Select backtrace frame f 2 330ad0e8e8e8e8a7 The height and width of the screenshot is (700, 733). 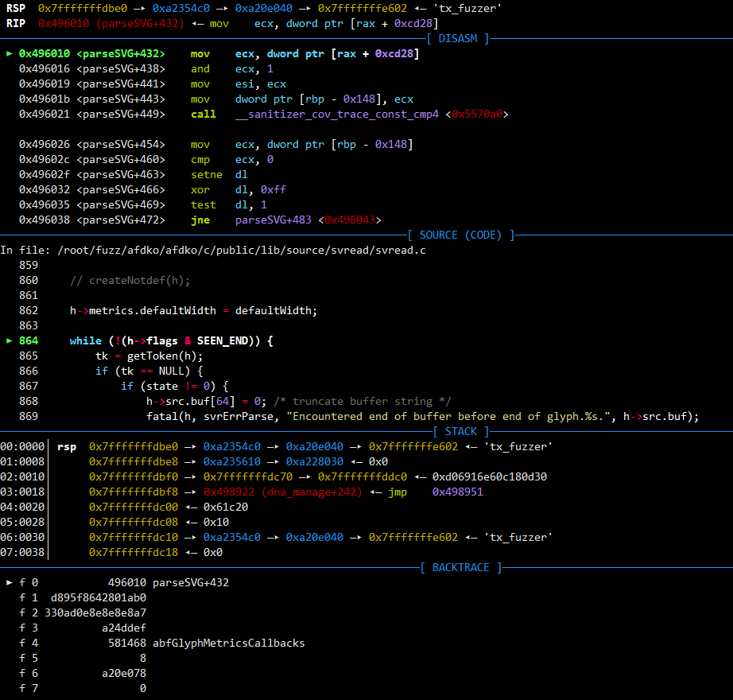[82, 612]
